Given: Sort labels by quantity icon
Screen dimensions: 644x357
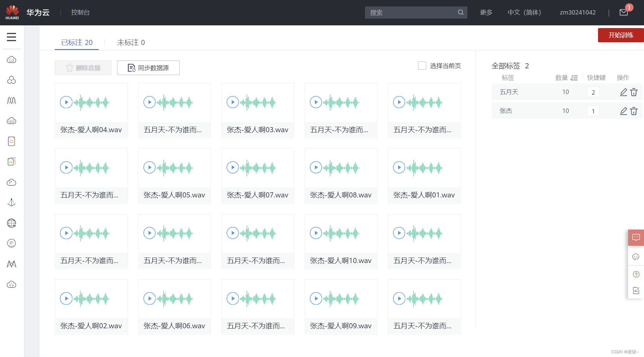Looking at the screenshot, I should click(x=574, y=78).
